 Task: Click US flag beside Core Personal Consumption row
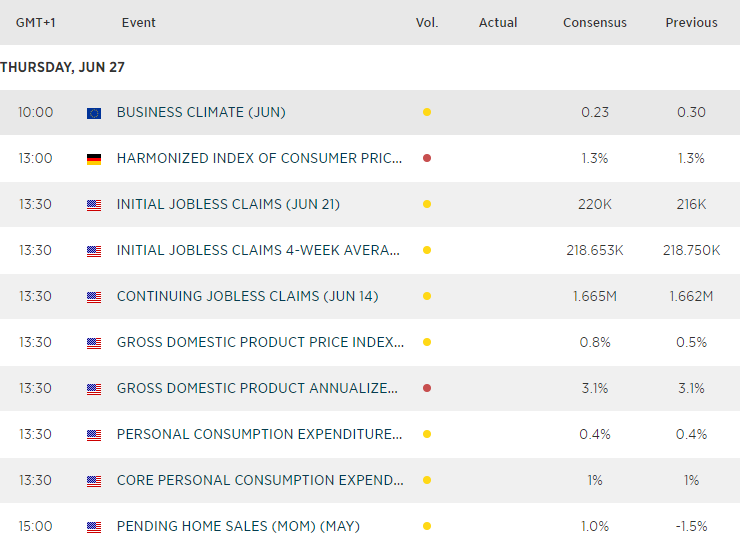pos(94,481)
